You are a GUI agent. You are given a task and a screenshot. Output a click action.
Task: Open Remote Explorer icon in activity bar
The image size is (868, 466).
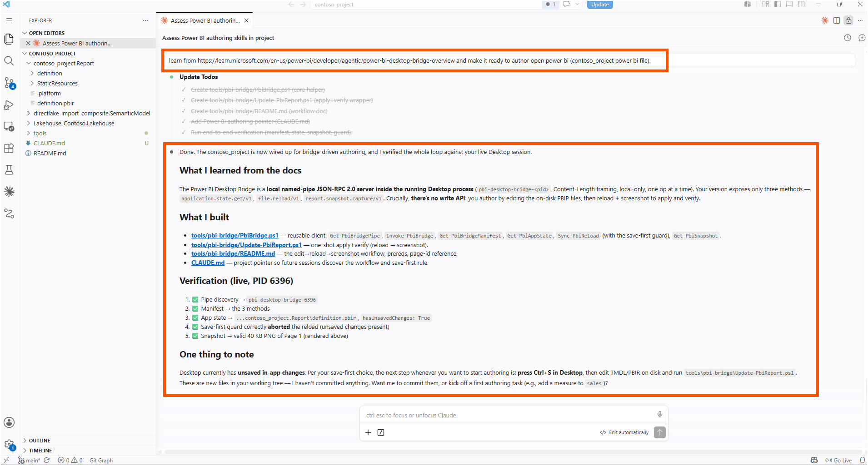9,127
